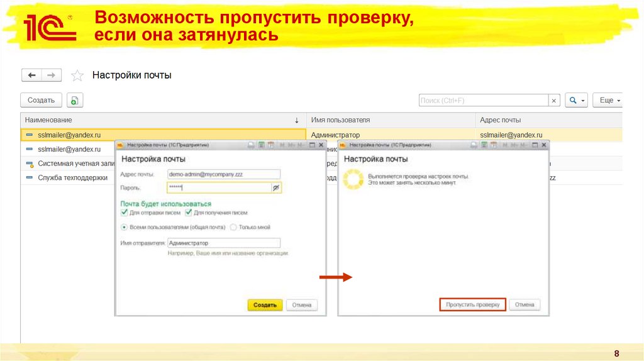Select Всеми пользователями (общая почта) radio
Viewport: 644px width, 361px height.
124,227
